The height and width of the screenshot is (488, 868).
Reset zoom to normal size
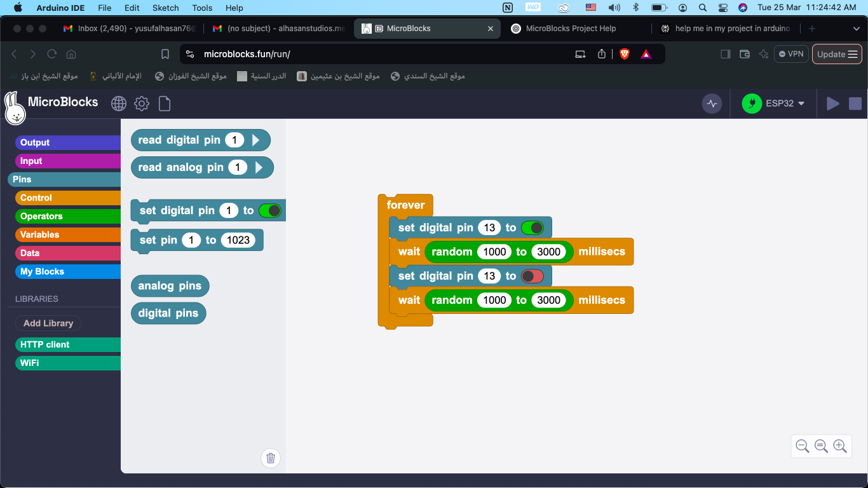point(821,446)
